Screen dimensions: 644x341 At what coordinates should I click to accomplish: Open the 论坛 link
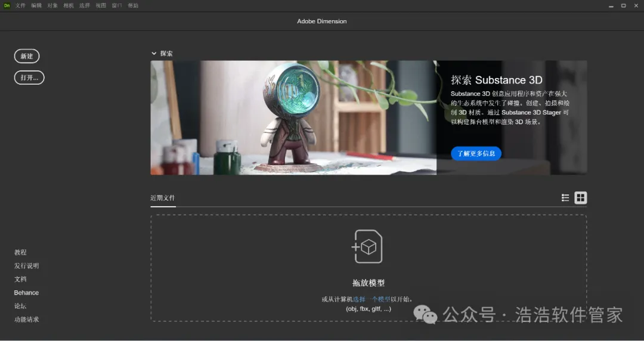20,306
